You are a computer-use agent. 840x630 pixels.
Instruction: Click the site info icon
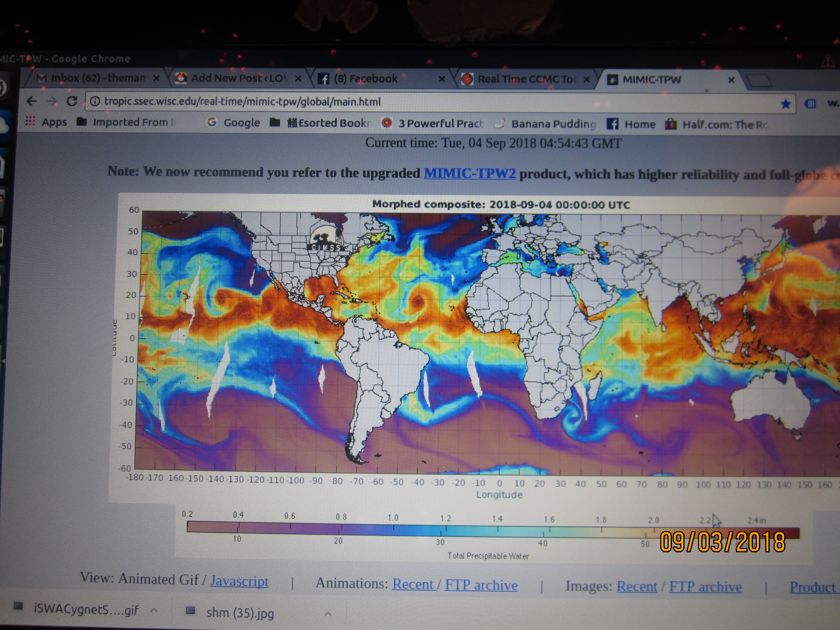click(95, 101)
